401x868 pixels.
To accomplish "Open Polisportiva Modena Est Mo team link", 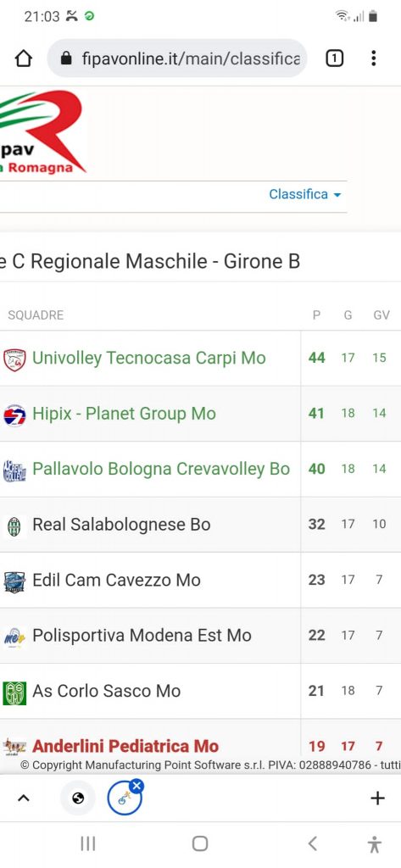I will click(142, 635).
